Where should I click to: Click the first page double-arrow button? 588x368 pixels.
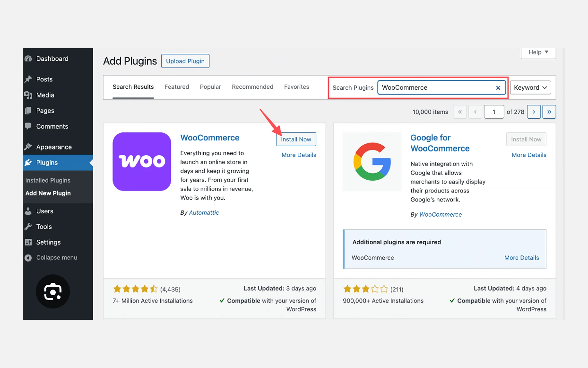click(x=460, y=112)
